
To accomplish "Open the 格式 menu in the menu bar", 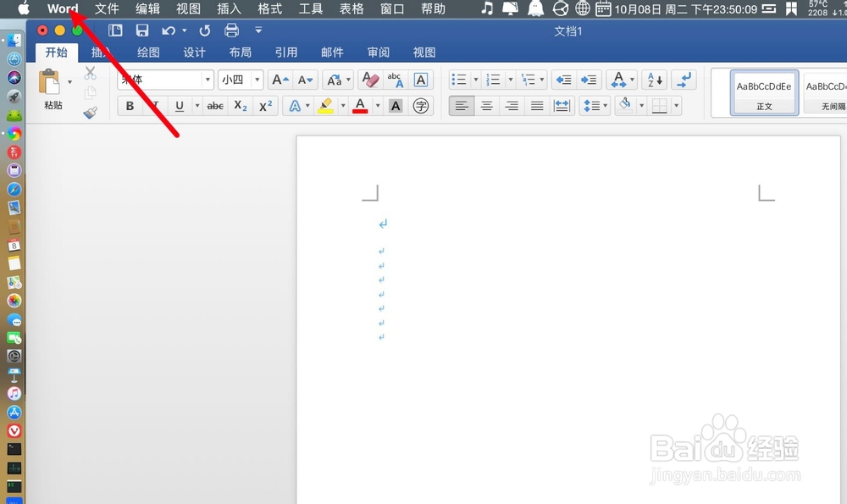I will point(269,8).
